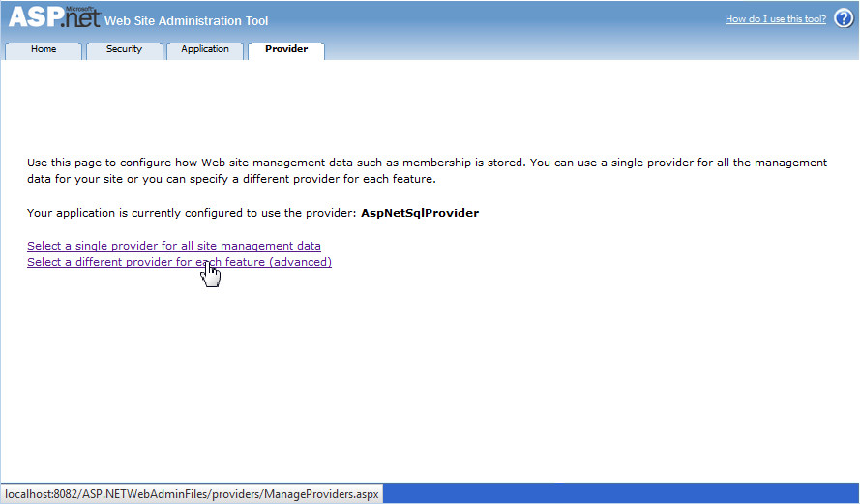Go to the Application tab
The image size is (860, 504).
point(205,49)
